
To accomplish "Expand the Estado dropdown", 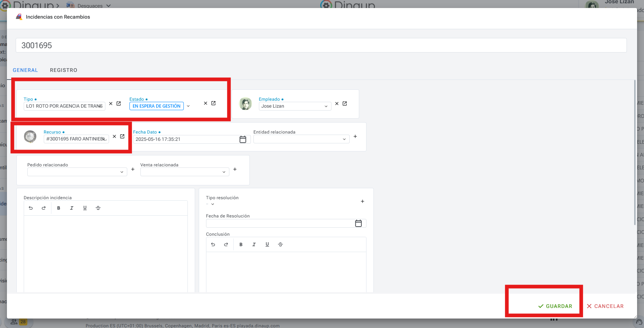I will click(188, 106).
